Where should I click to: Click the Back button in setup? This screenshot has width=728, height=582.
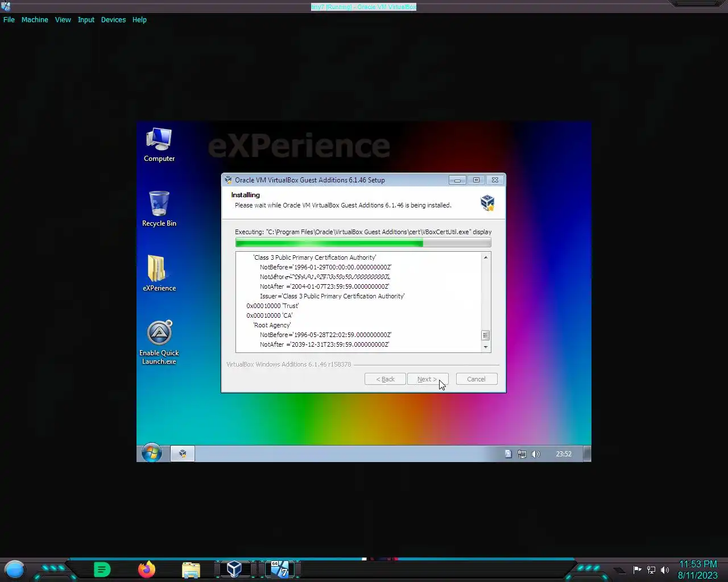pos(385,379)
